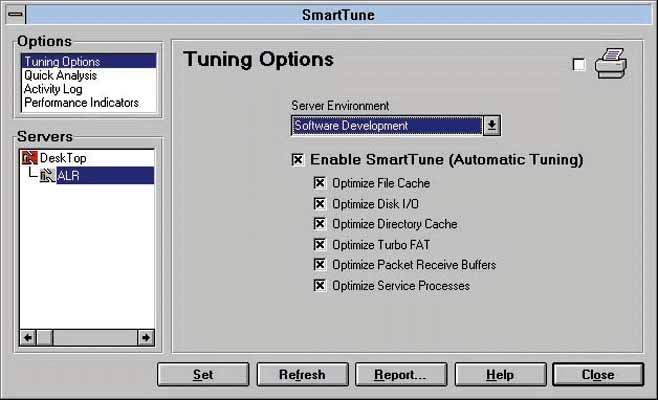
Task: Open Server Environment dropdown arrow
Action: tap(491, 126)
